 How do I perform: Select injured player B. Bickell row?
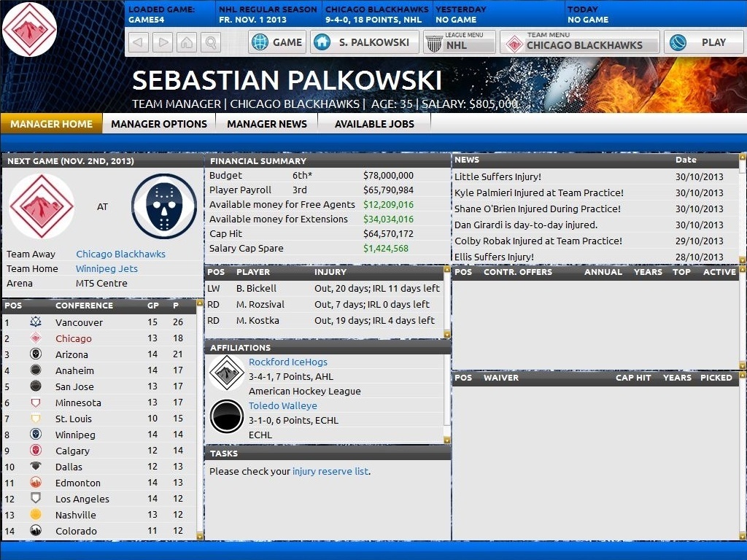click(325, 288)
